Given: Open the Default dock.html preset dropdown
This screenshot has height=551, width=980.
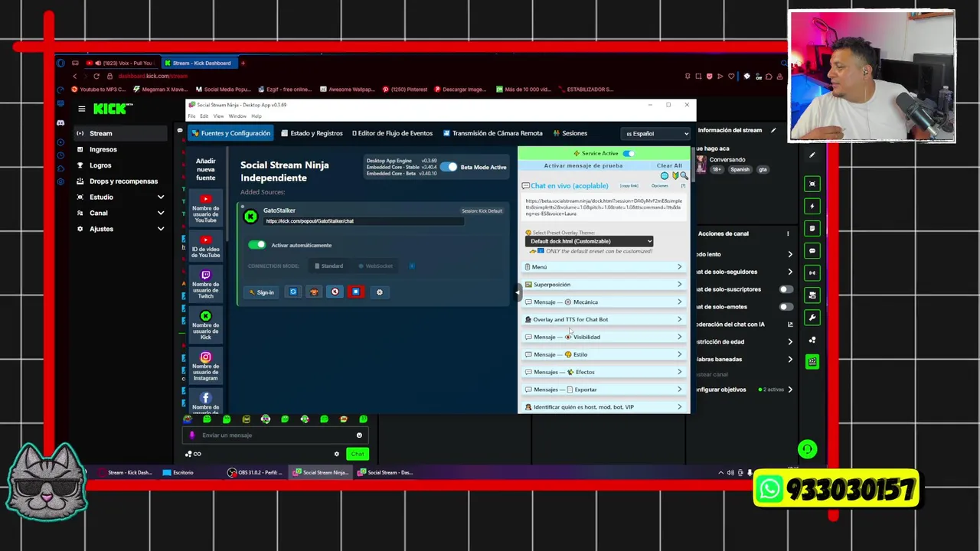Looking at the screenshot, I should 589,241.
